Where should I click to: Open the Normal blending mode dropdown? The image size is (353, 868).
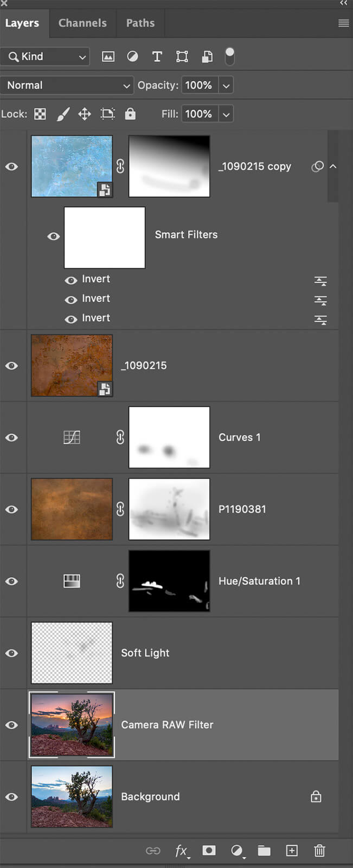point(68,85)
